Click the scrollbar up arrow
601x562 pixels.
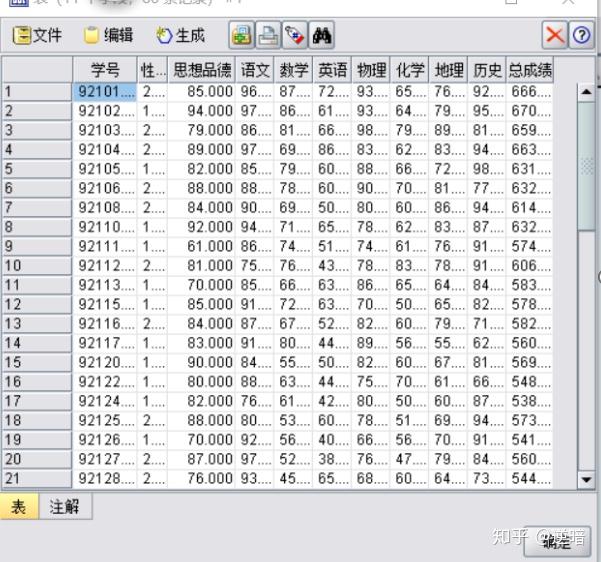point(586,92)
